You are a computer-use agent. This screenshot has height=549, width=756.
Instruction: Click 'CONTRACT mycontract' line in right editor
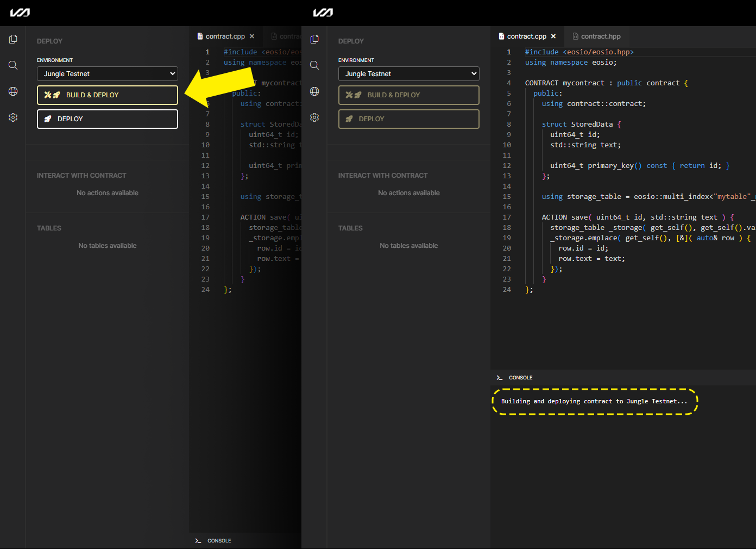click(606, 83)
